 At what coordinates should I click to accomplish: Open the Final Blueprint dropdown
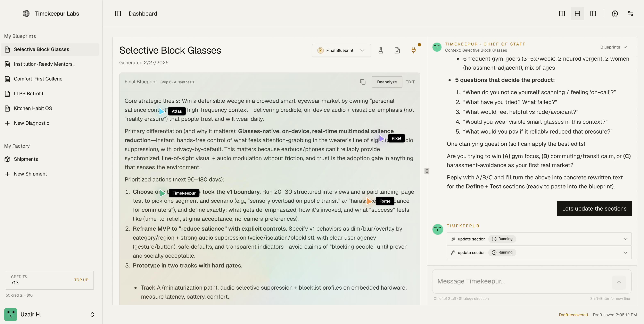pyautogui.click(x=341, y=50)
